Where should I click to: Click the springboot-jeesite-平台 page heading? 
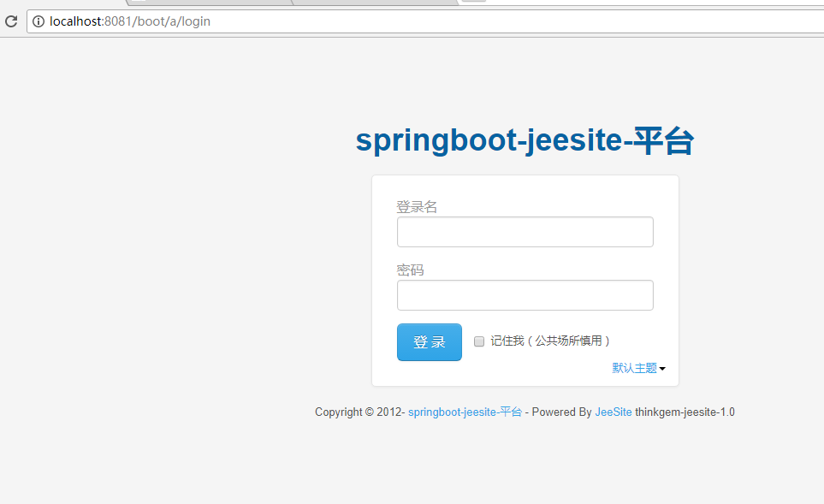click(x=525, y=140)
